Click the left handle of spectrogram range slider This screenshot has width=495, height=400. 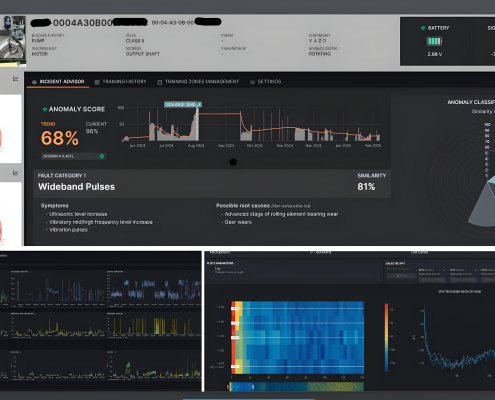click(228, 387)
